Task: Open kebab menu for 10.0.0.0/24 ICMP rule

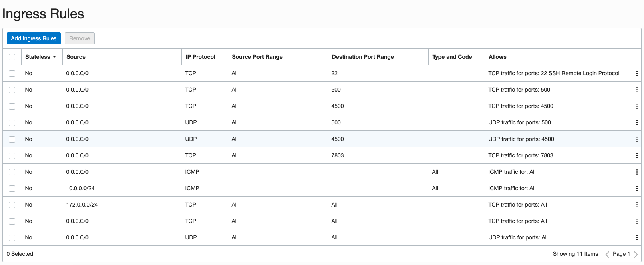Action: (637, 188)
